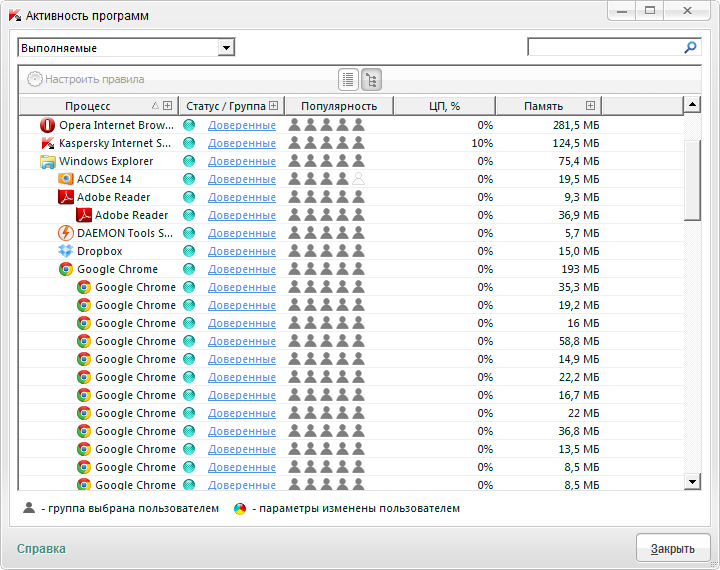This screenshot has width=720, height=570.
Task: Click the 281,5 МБ memory value
Action: (x=576, y=125)
